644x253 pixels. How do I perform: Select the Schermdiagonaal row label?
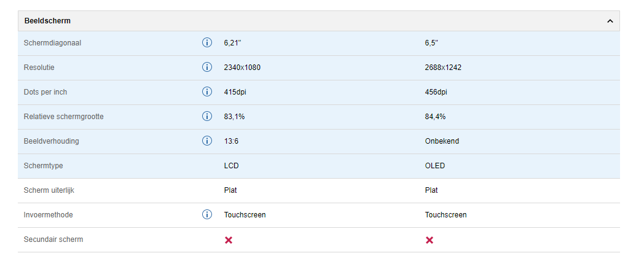52,43
